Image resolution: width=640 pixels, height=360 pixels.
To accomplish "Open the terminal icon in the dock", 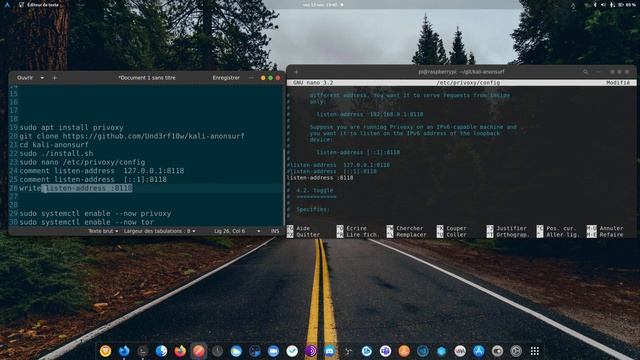I will 142,351.
